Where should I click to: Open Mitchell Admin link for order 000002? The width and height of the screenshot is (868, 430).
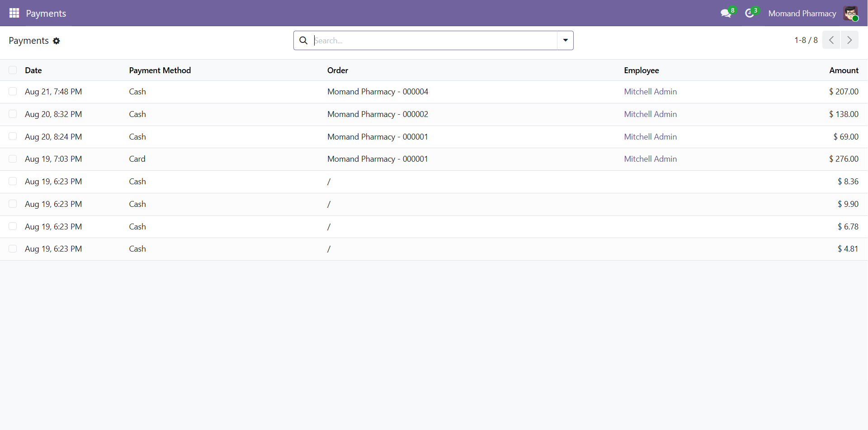coord(650,114)
